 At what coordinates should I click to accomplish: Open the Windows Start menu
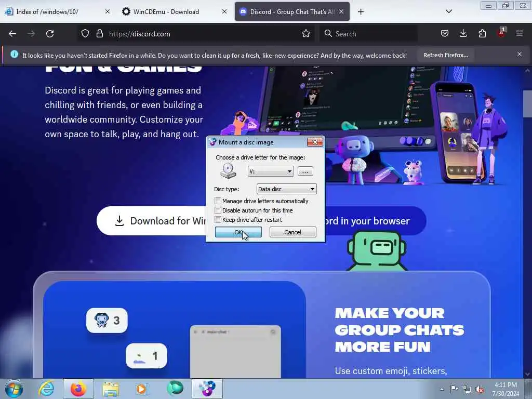(14, 389)
